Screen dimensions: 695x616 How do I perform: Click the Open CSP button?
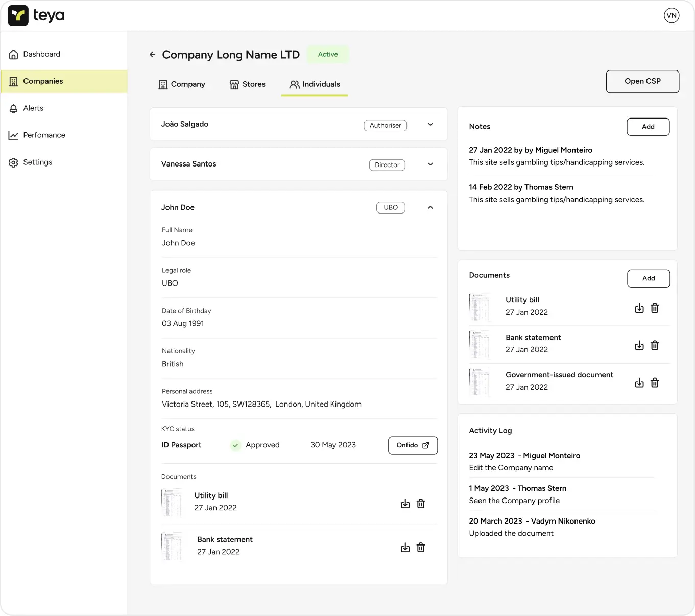click(642, 82)
